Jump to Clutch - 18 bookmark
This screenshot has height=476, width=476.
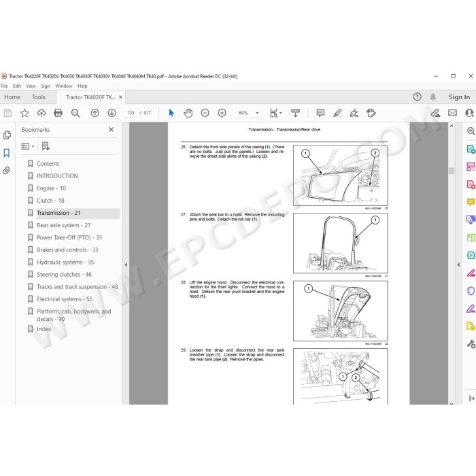click(50, 201)
